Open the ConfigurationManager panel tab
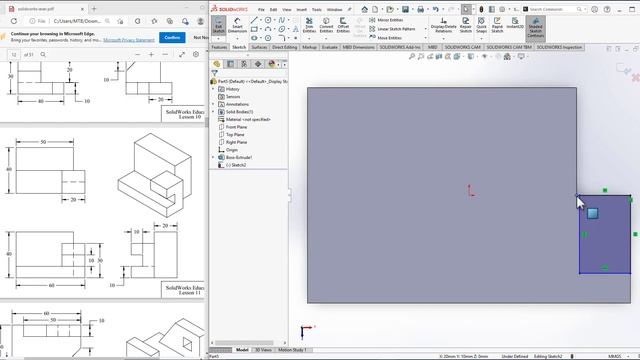 tap(244, 64)
